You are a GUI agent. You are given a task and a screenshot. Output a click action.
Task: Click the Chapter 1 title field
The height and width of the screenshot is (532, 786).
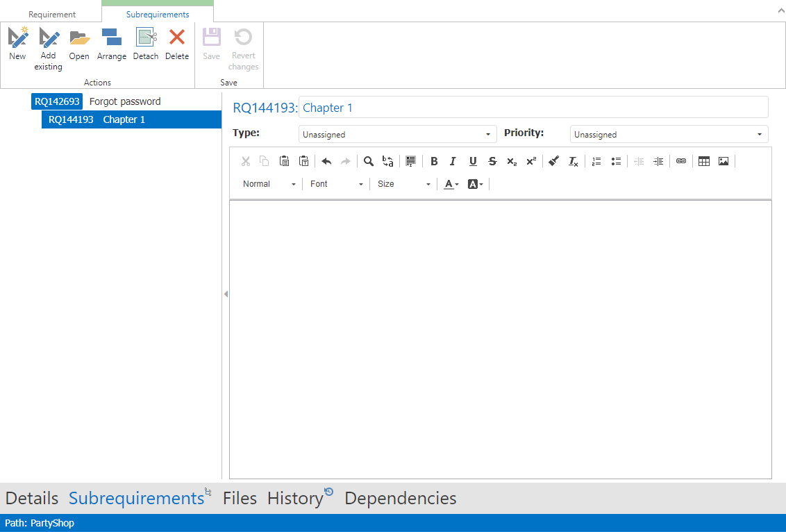pos(533,108)
